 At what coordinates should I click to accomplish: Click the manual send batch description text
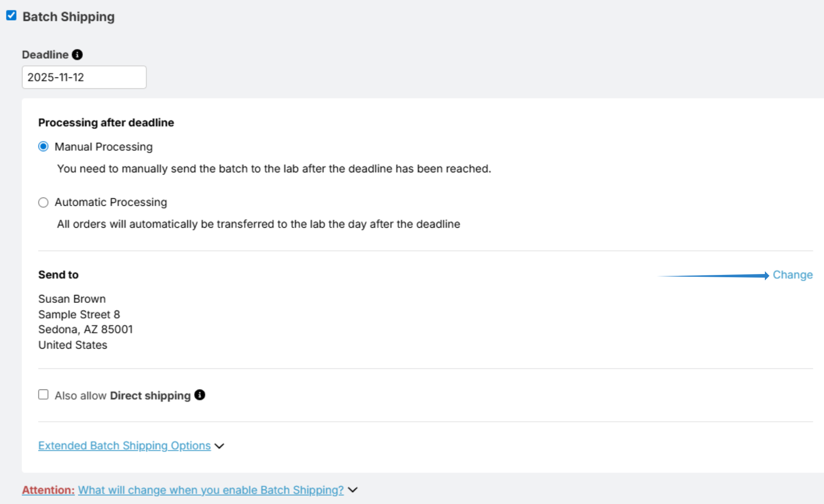[x=274, y=169]
